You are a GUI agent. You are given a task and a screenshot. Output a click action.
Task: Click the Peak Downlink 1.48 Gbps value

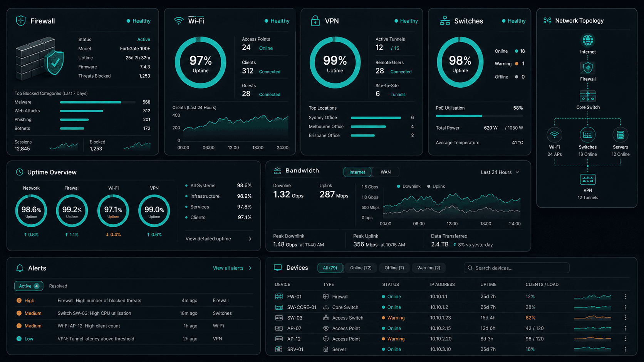point(285,244)
